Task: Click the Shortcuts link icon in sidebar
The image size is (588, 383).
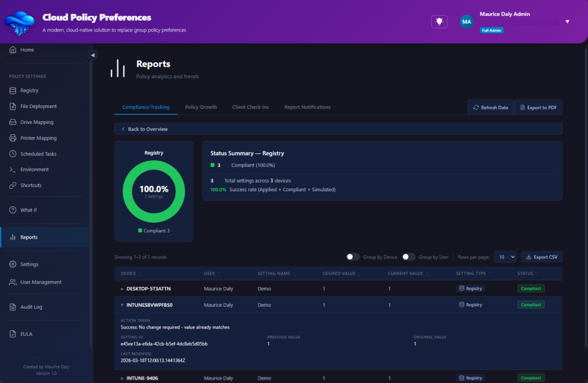Action: (x=13, y=185)
